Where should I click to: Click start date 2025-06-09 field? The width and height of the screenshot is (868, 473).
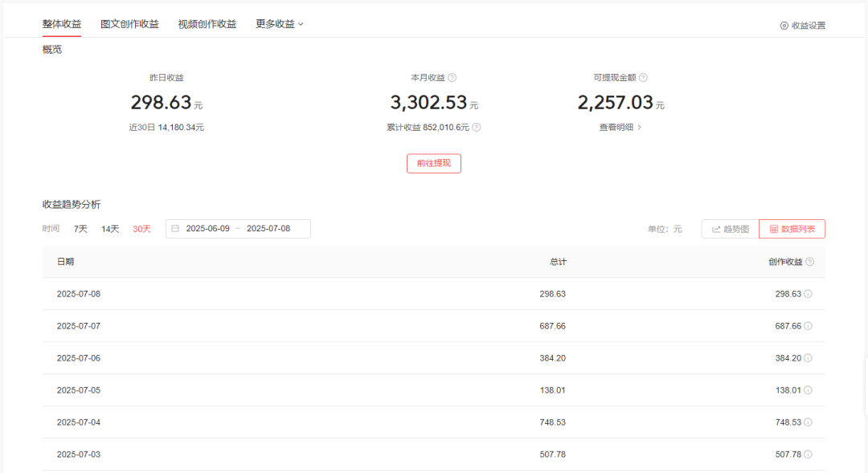pyautogui.click(x=207, y=229)
